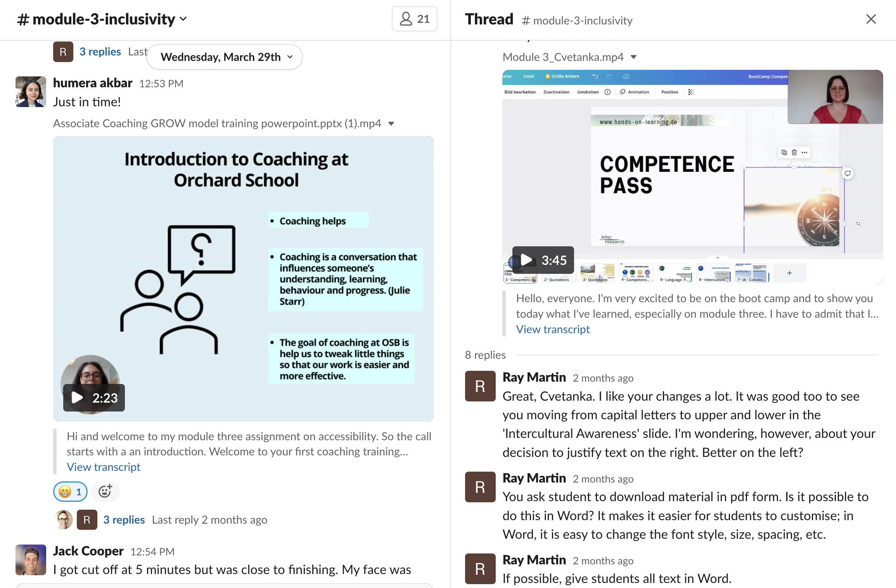
Task: Click Ray Martin's avatar on the Word pdf reply
Action: click(x=480, y=487)
